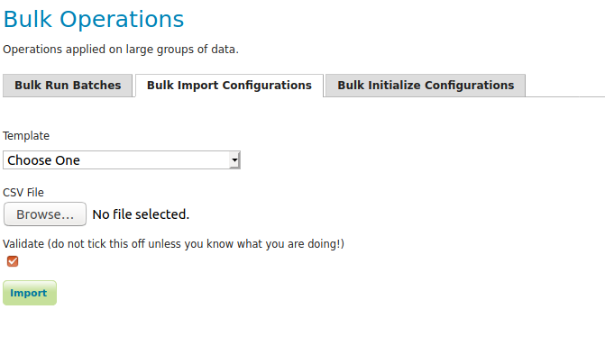Click the green Import button
Image resolution: width=605 pixels, height=364 pixels.
[29, 293]
